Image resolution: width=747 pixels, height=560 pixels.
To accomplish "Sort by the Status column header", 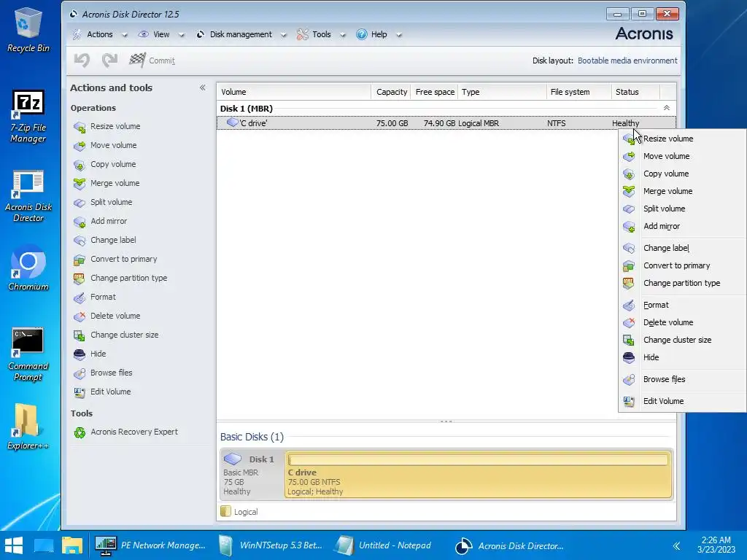I will (635, 92).
